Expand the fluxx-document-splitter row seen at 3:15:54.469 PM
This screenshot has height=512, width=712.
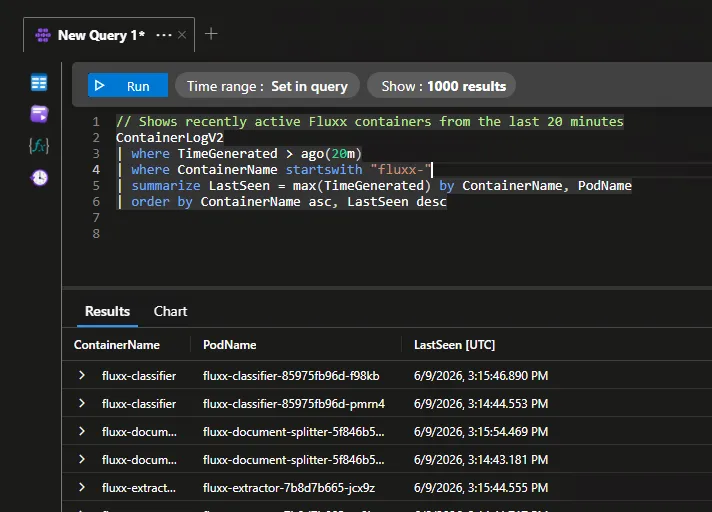point(82,431)
